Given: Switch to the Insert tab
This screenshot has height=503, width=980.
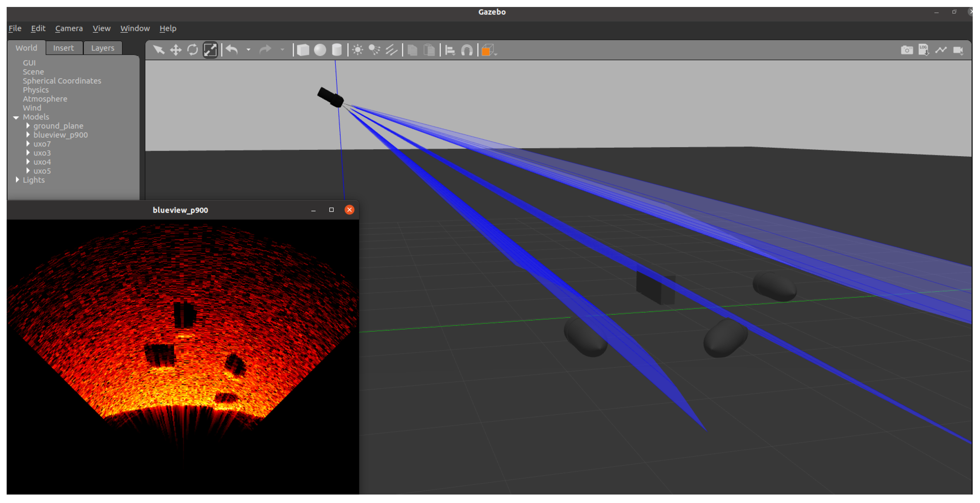Looking at the screenshot, I should 63,48.
